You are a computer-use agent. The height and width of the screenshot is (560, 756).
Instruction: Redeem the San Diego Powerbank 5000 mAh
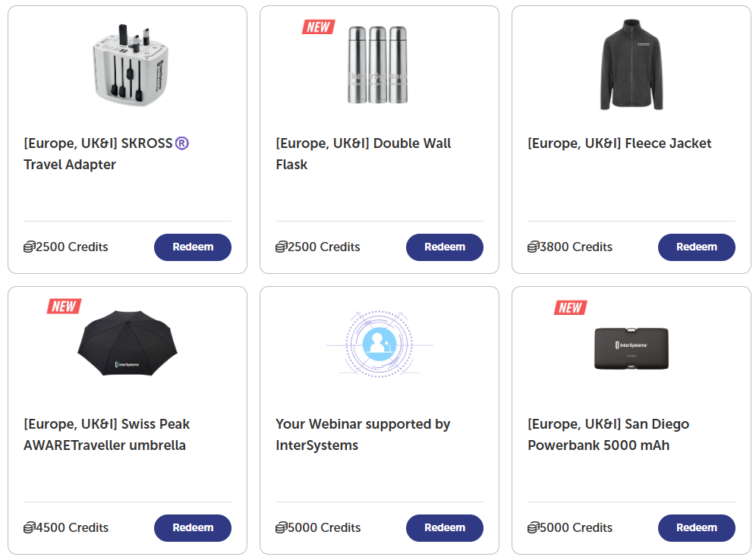pyautogui.click(x=696, y=527)
